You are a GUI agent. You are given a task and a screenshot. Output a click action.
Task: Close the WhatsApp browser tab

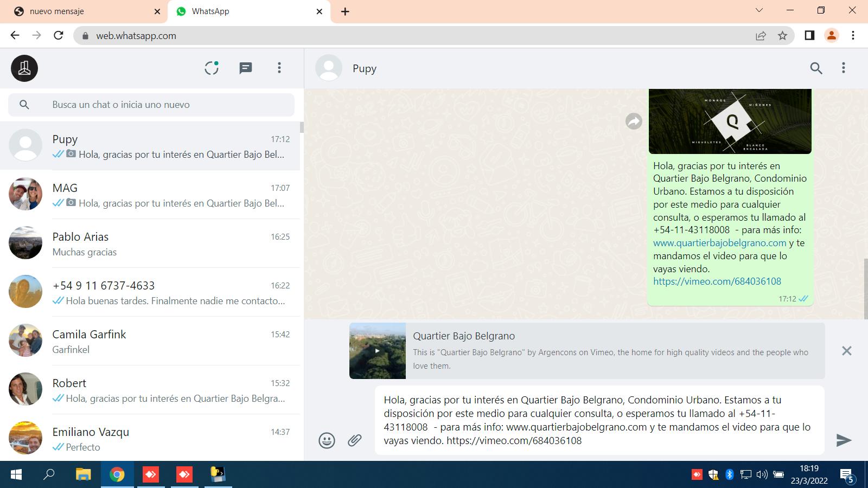pyautogui.click(x=320, y=11)
